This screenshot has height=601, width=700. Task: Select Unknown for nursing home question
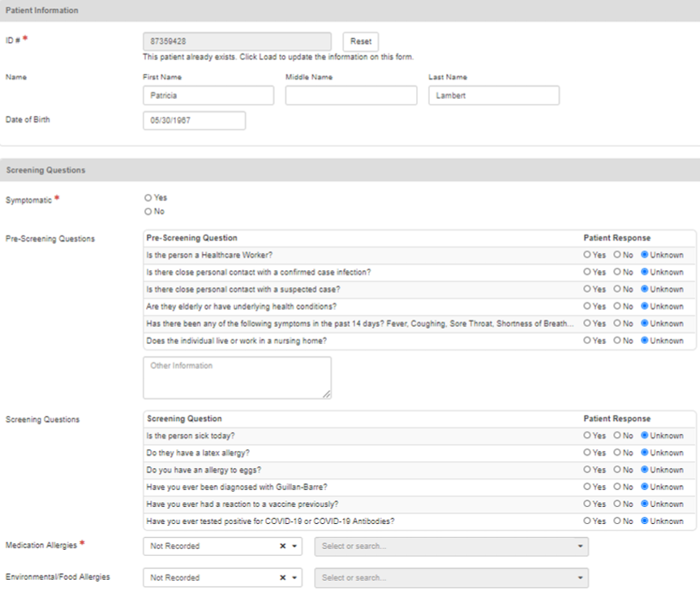point(645,340)
